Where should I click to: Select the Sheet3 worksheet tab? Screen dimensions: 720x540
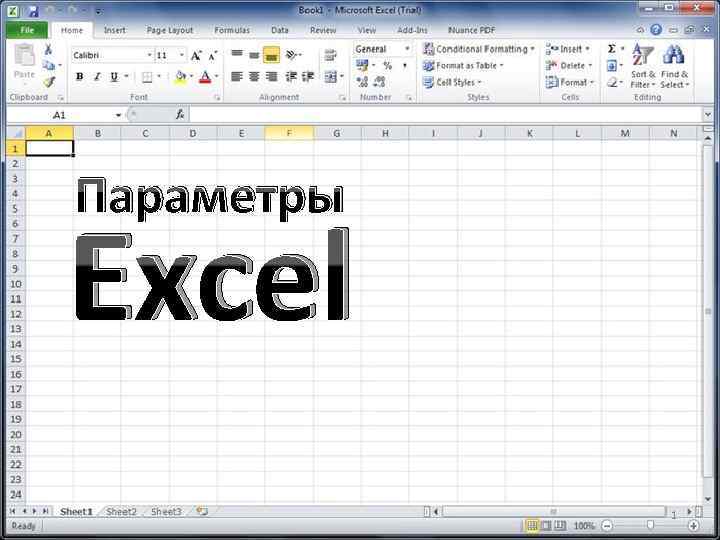point(166,512)
